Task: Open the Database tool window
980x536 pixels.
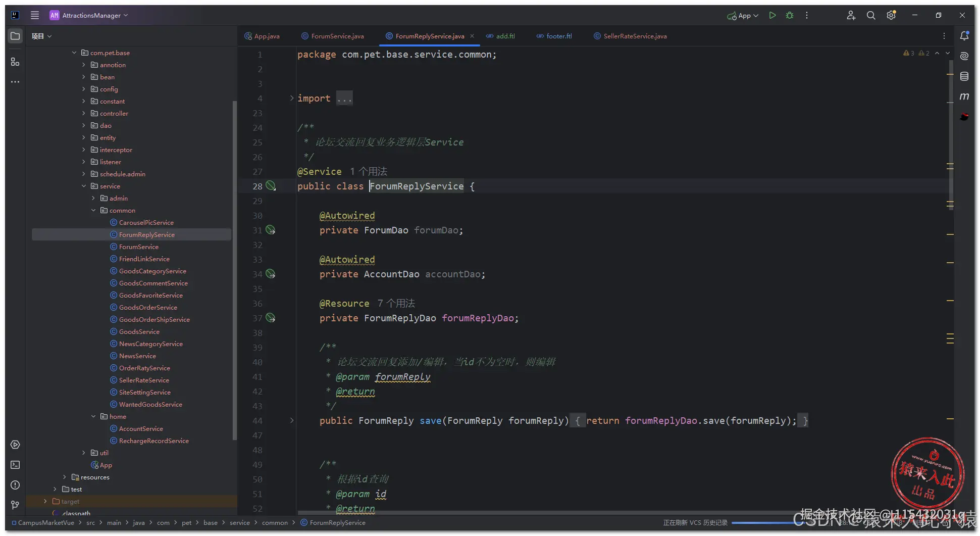Action: (964, 76)
